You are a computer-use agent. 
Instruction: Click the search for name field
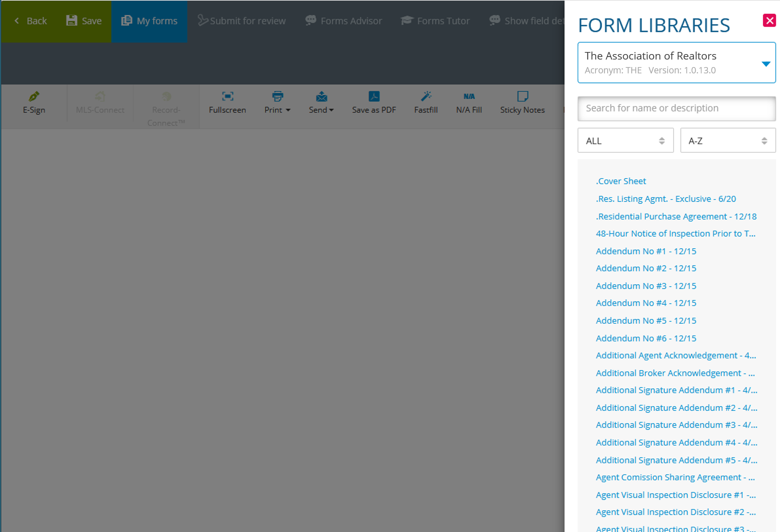coord(676,108)
